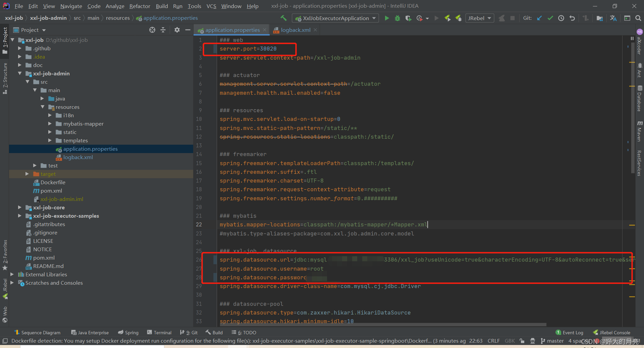
Task: Open Project panel settings gear
Action: 177,30
